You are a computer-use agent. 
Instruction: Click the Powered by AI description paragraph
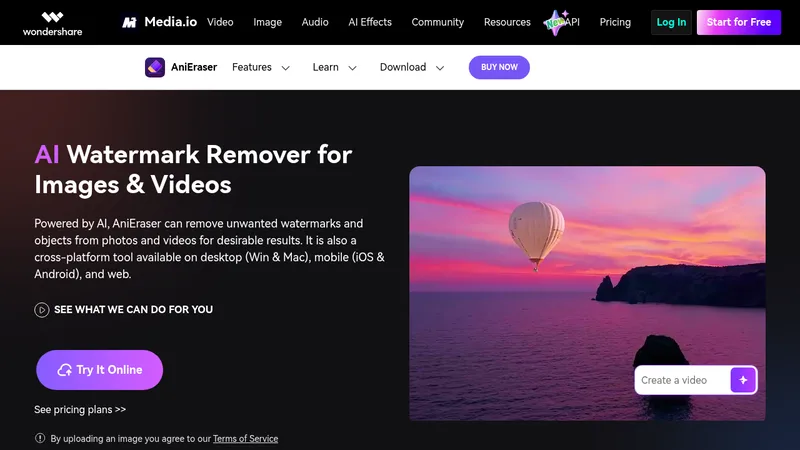pyautogui.click(x=209, y=249)
